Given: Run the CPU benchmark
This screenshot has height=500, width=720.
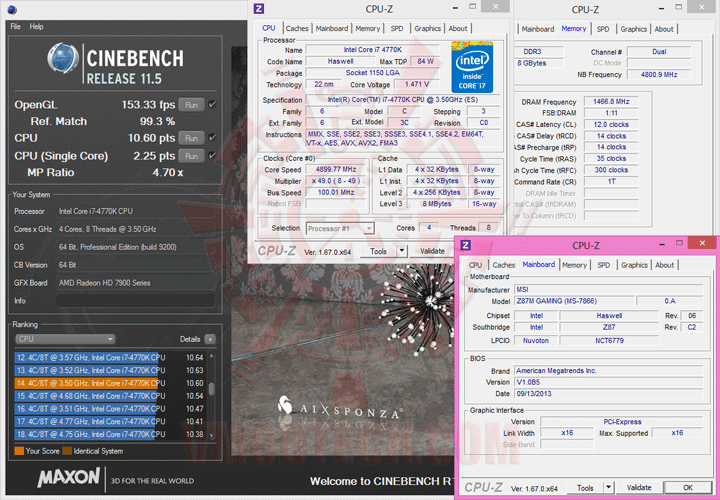Looking at the screenshot, I should click(191, 138).
